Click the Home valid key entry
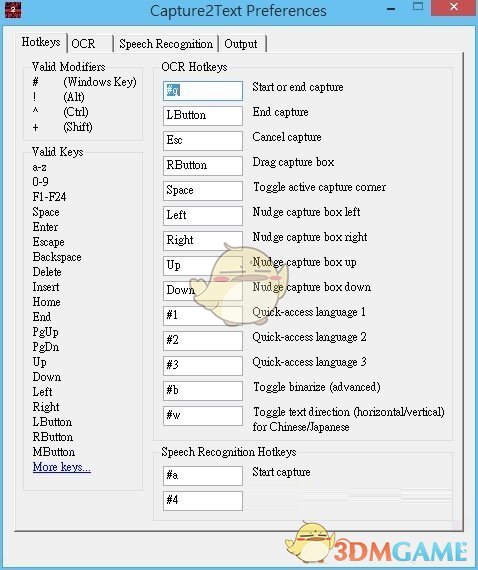 tap(47, 302)
